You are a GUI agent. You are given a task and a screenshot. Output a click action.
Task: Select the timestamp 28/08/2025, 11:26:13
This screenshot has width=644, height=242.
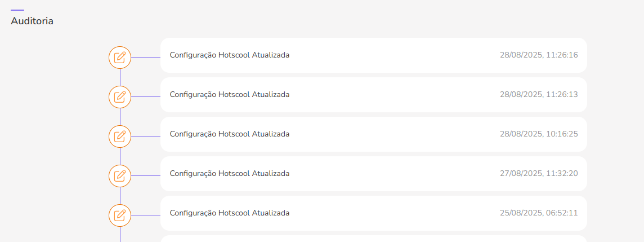point(539,95)
